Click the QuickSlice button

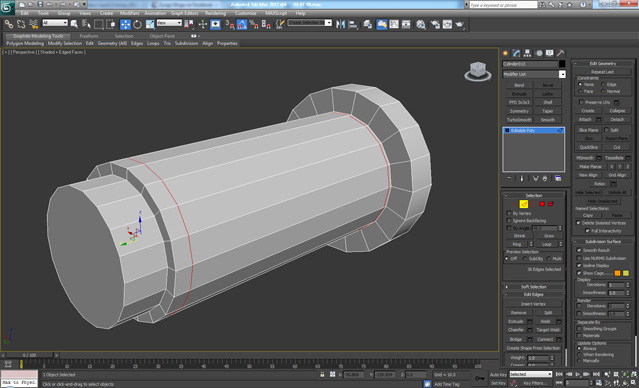[588, 147]
